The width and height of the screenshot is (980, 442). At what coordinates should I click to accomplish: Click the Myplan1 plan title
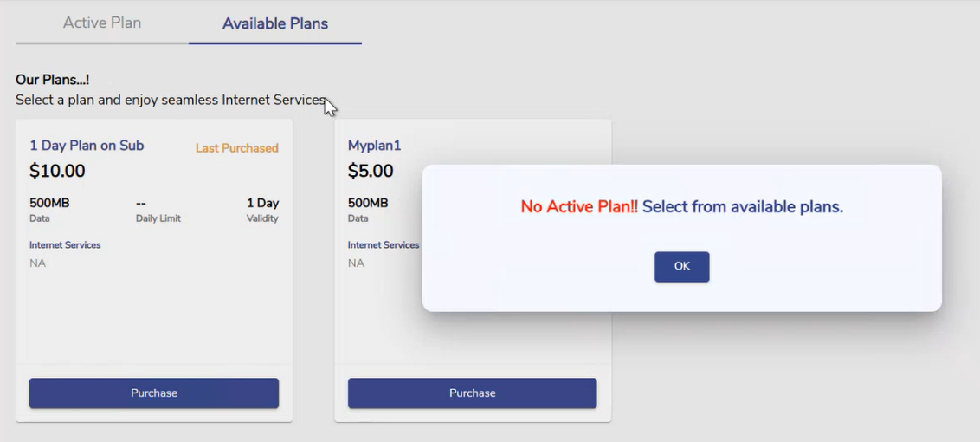[374, 146]
